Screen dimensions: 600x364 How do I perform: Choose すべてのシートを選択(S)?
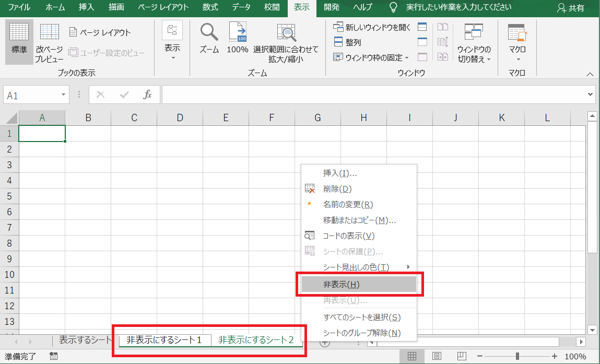coord(359,318)
